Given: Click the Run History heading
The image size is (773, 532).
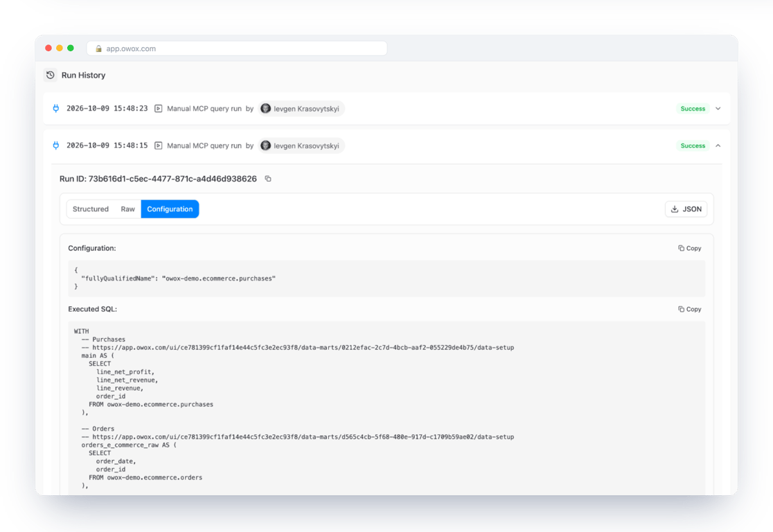Looking at the screenshot, I should coord(83,75).
